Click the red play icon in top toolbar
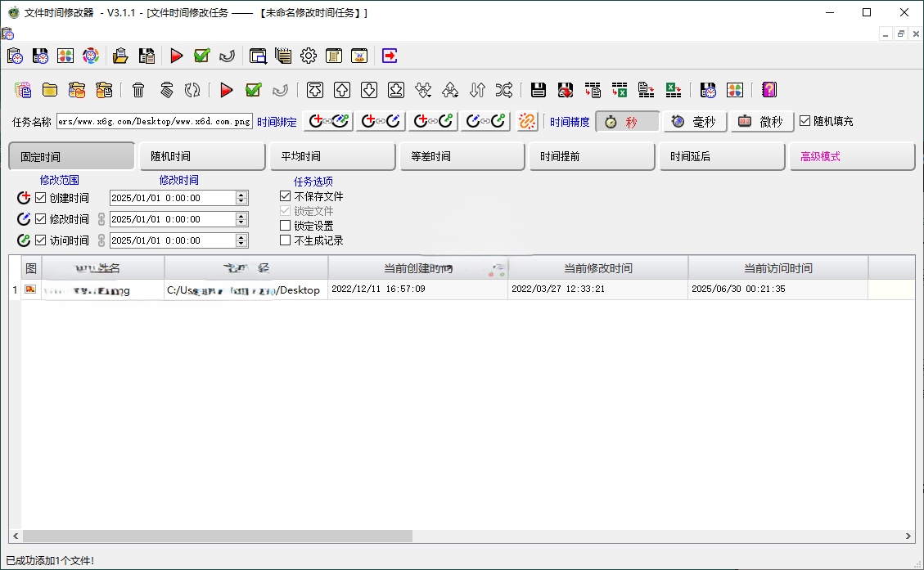 tap(176, 56)
